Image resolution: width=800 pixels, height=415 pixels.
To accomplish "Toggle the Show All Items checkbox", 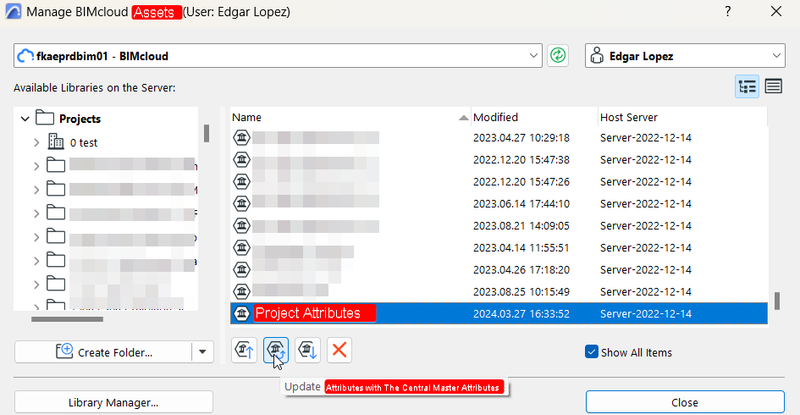I will (591, 352).
